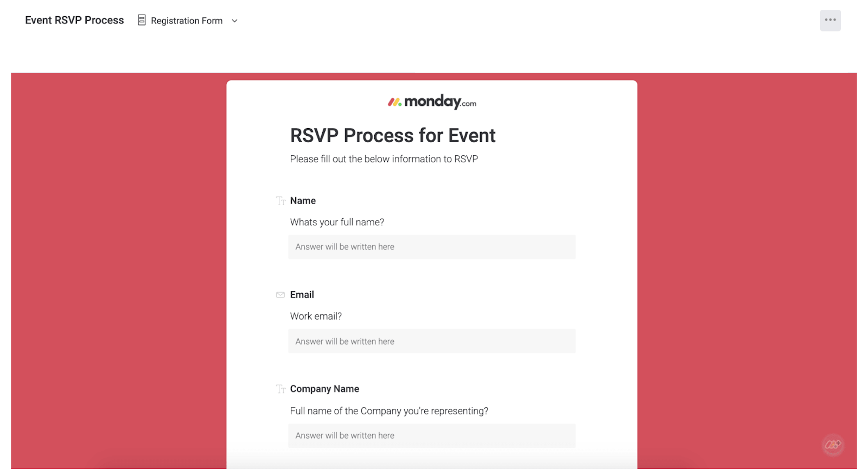Click the text-type icon beside Company Name
The width and height of the screenshot is (868, 475).
click(280, 389)
